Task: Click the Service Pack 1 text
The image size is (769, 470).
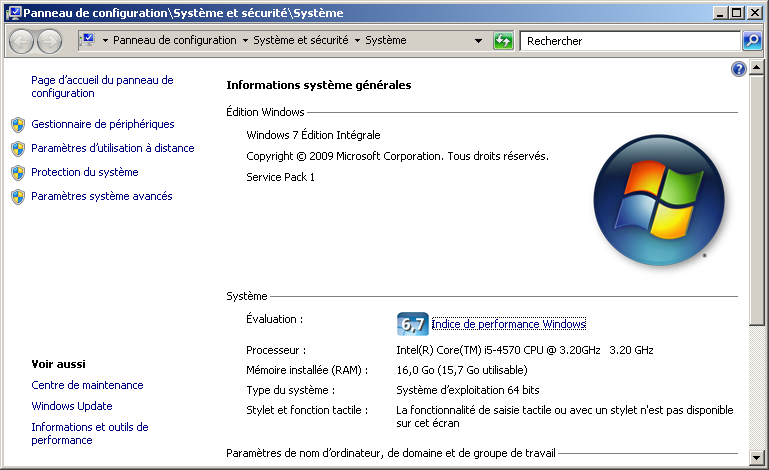Action: 280,177
